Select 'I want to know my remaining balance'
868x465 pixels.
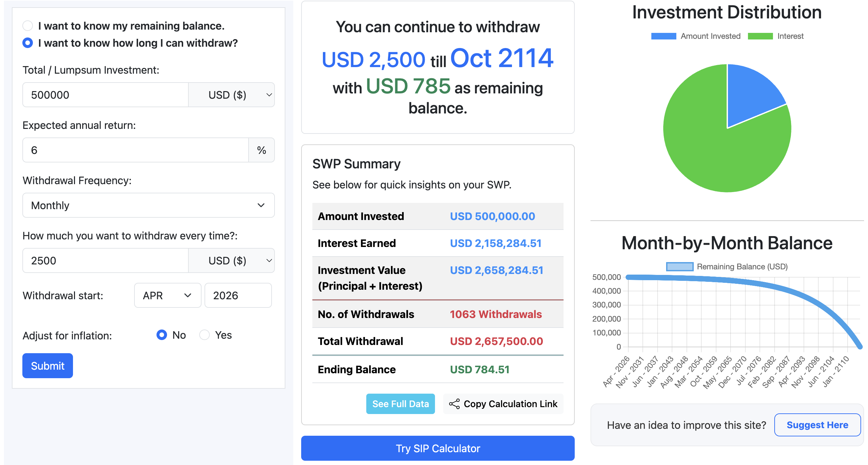(x=28, y=25)
